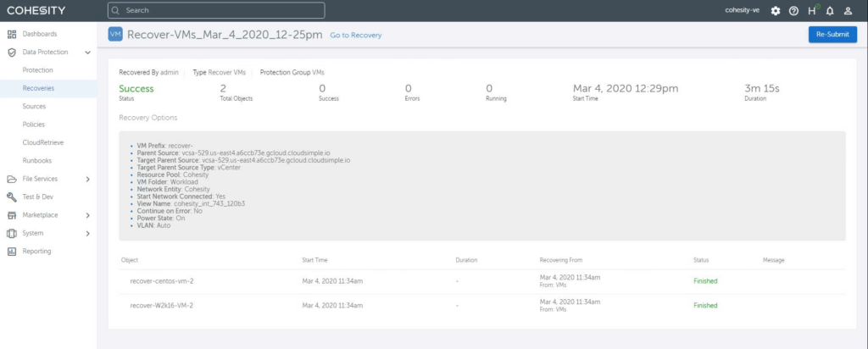Screen dimensions: 868x349
Task: Collapse the Data Protection section
Action: 88,53
